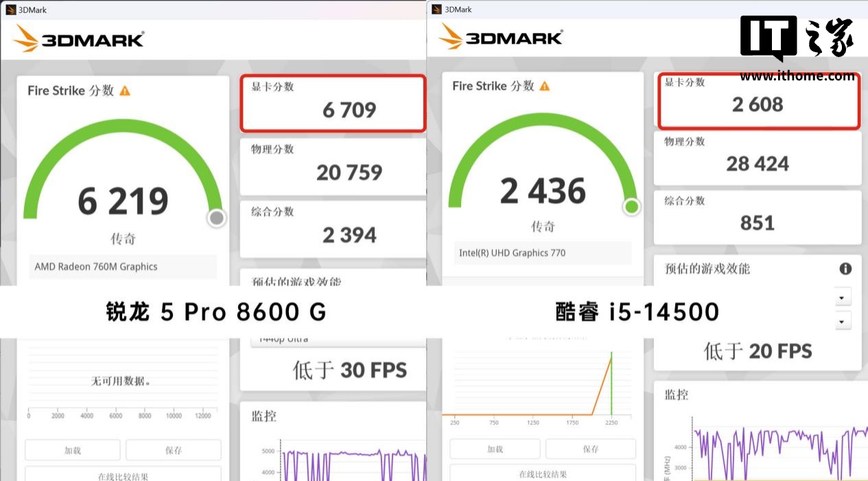The image size is (868, 481).
Task: Click 在线比较结果 button in left window
Action: click(x=123, y=473)
